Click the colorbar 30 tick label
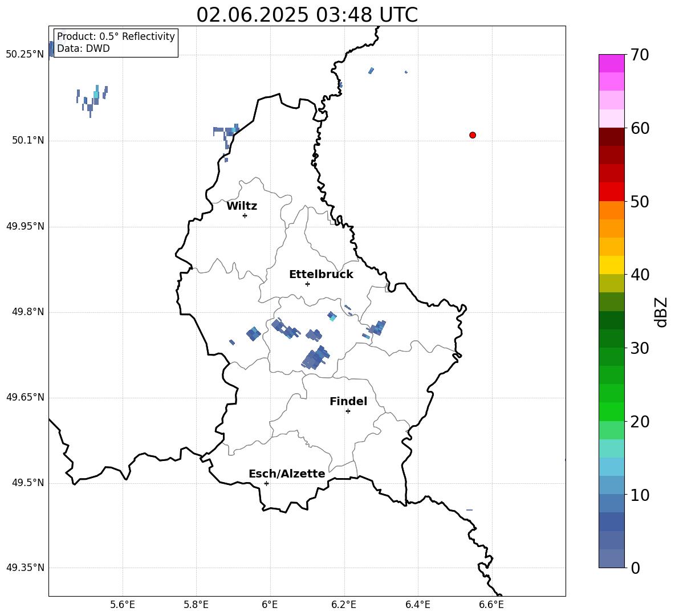 click(x=640, y=348)
